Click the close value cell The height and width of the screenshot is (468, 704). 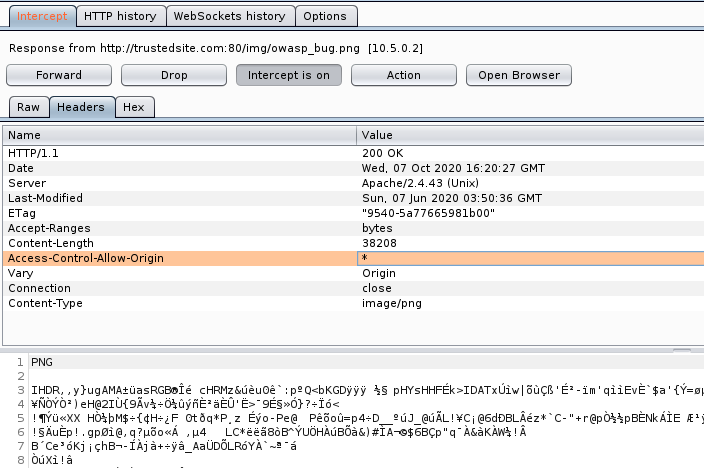530,288
